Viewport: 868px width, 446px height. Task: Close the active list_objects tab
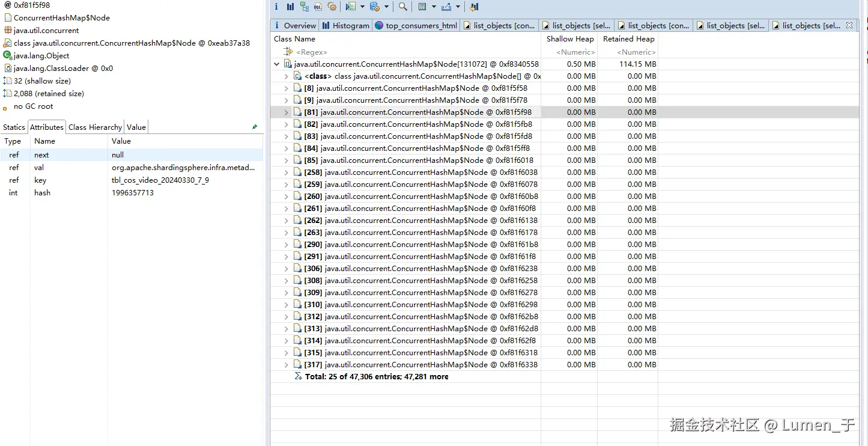click(849, 25)
